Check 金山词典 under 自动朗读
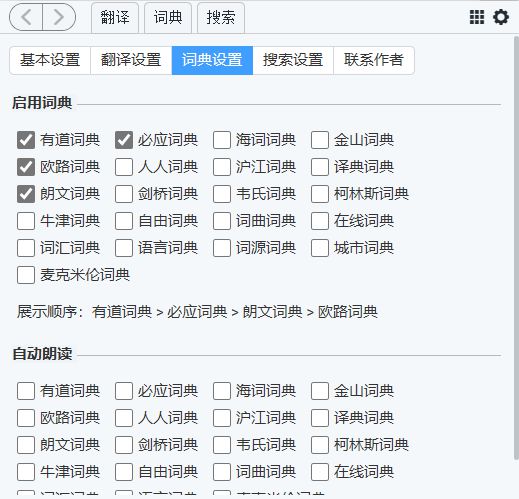The height and width of the screenshot is (499, 519). point(320,391)
